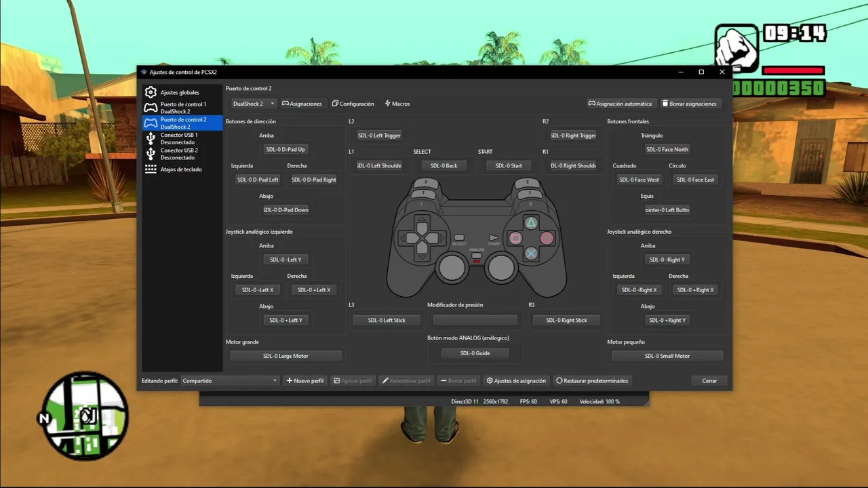Click the SDL-0 -Right Y binding
Screen dimensions: 868x488
(667, 260)
